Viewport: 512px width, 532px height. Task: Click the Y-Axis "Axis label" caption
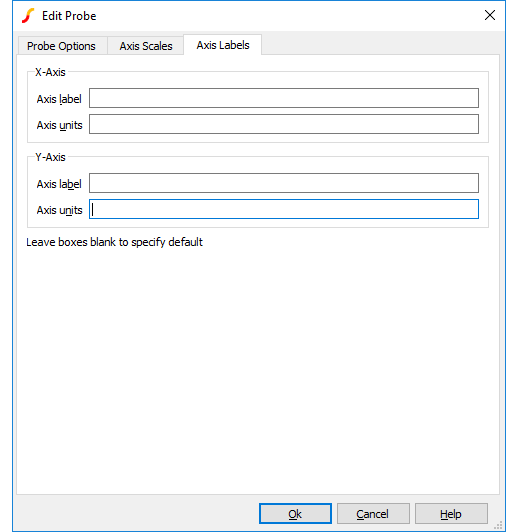pos(59,184)
